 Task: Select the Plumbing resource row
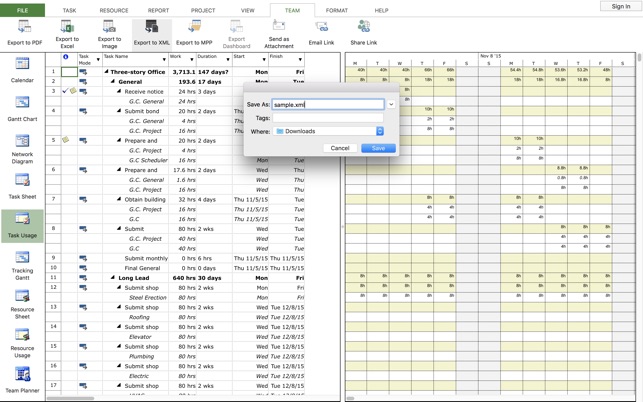tap(141, 356)
